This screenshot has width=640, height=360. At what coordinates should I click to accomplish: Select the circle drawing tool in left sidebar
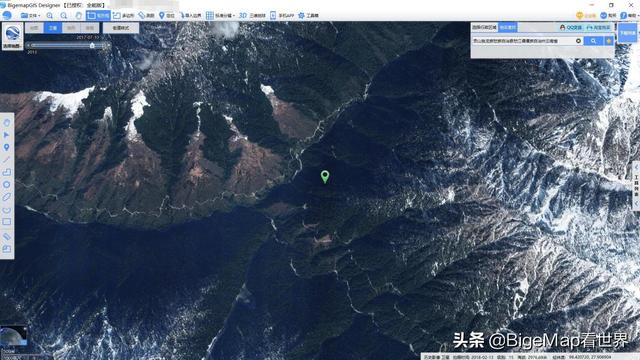click(x=7, y=184)
